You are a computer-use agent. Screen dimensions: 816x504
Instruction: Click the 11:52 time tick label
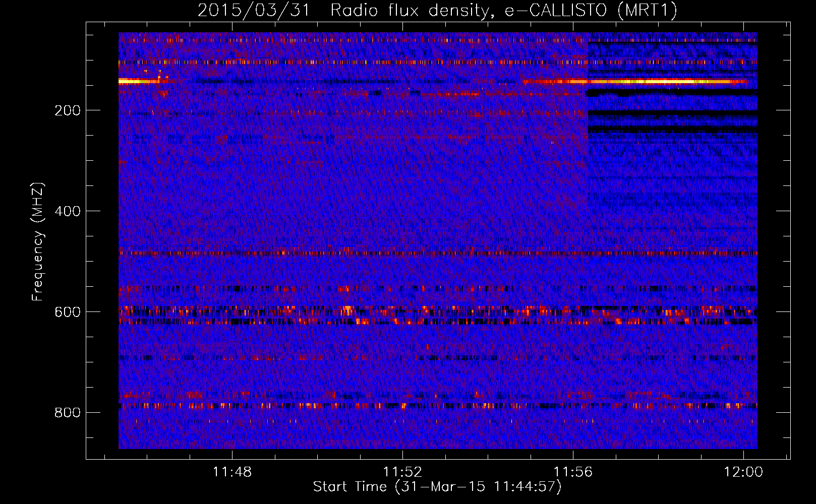pyautogui.click(x=402, y=472)
